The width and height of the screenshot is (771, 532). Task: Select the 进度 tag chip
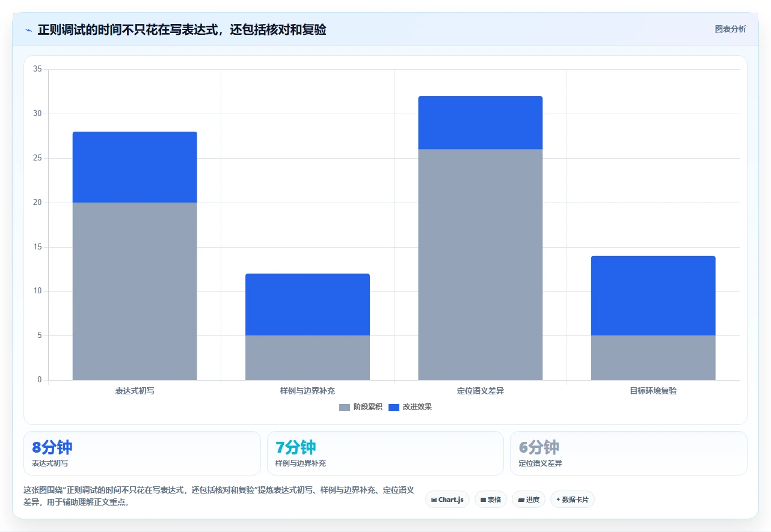(x=529, y=500)
